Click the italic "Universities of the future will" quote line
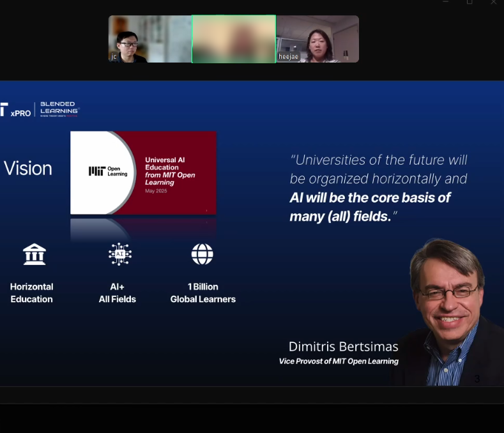Screen dimensions: 504x433 tap(379, 160)
